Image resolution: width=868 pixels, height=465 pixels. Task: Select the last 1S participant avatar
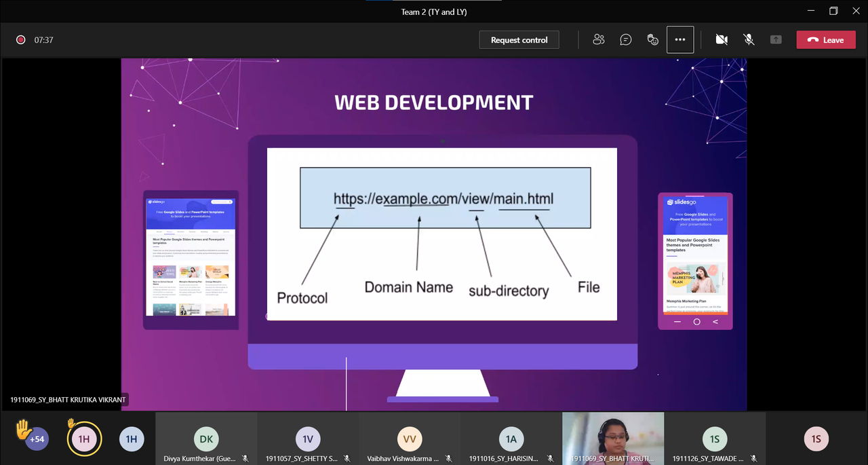click(x=816, y=439)
